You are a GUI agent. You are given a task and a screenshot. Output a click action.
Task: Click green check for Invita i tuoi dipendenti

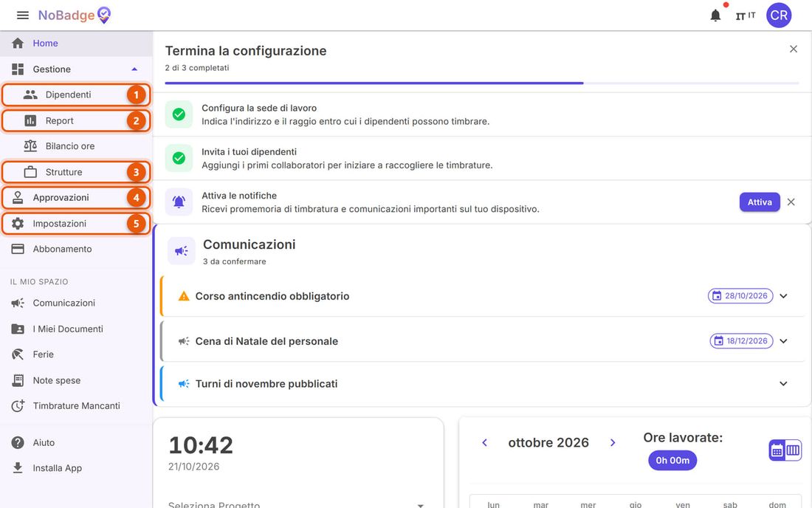(179, 159)
